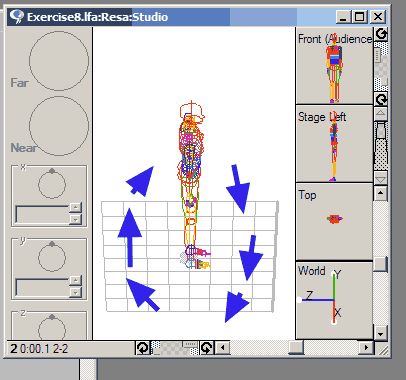Select the Stage Left view thumbnail
This screenshot has width=406, height=380.
click(x=334, y=144)
